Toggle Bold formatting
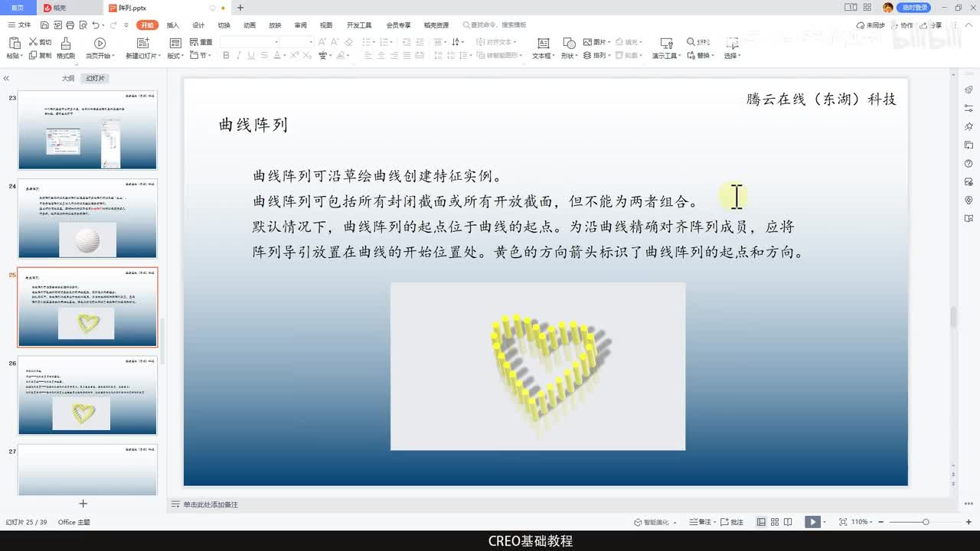Image resolution: width=980 pixels, height=551 pixels. (227, 55)
